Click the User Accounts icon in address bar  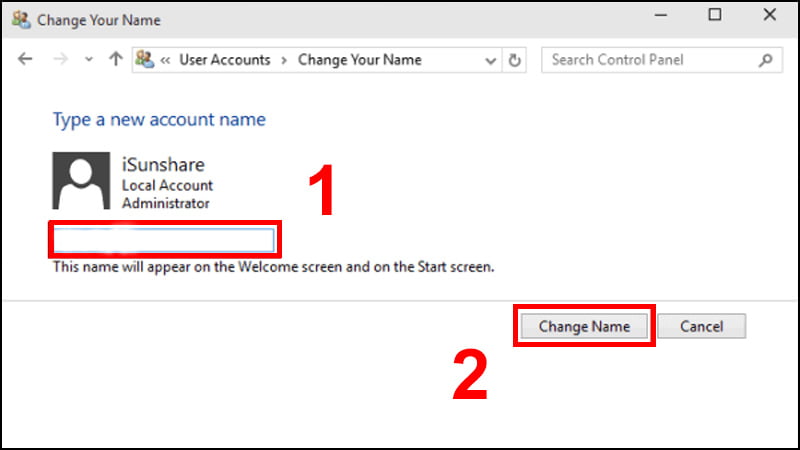145,60
